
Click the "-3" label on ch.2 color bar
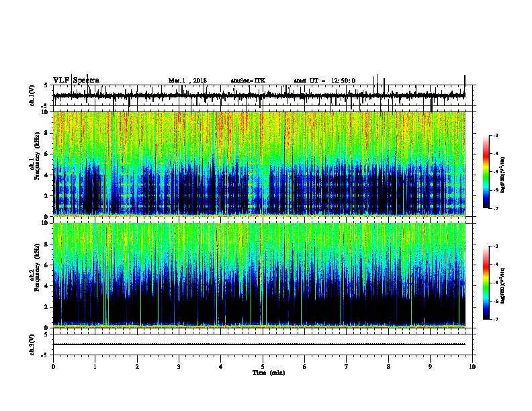click(495, 246)
